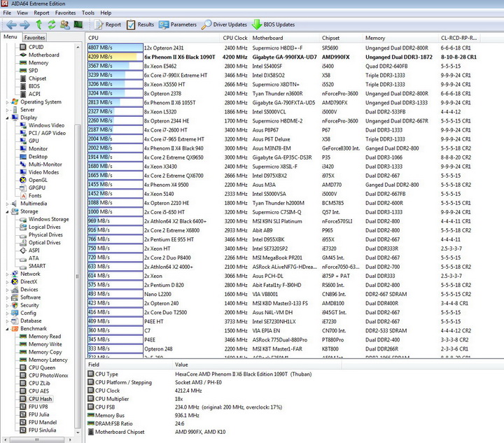Viewport: 504px width, 443px height.
Task: Refresh using the green circular arrows icon
Action: (x=51, y=24)
